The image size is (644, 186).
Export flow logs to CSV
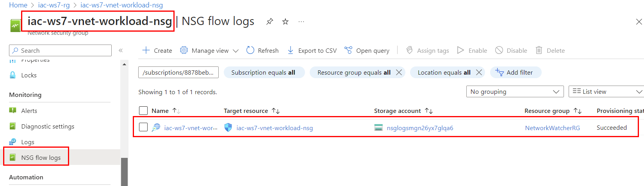point(312,50)
